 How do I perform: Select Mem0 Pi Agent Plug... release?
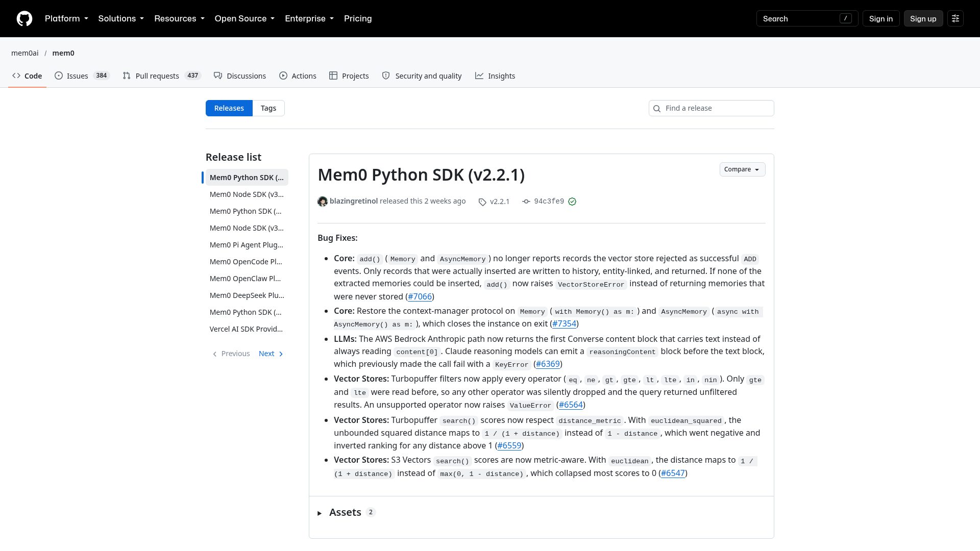coord(247,245)
